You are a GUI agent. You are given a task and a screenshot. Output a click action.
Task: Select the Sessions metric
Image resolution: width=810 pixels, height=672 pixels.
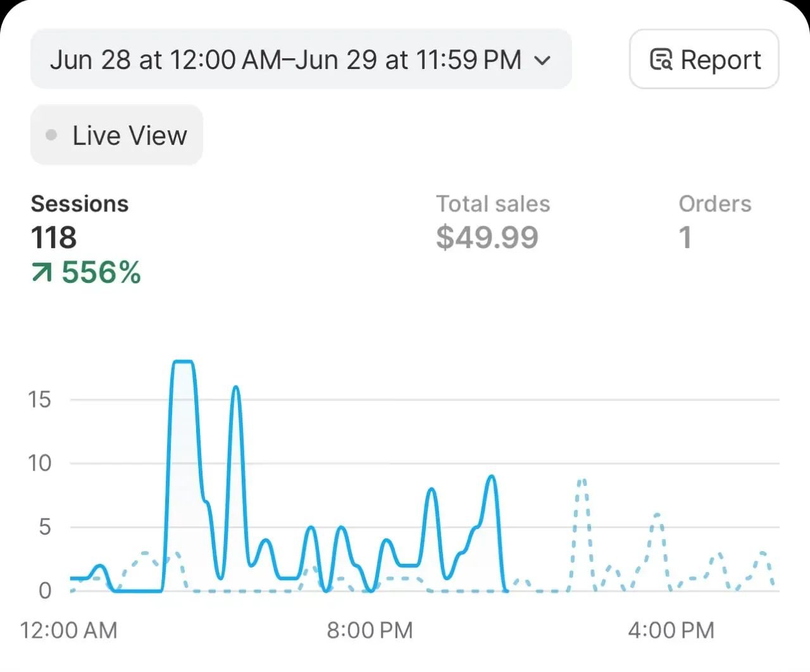(80, 204)
